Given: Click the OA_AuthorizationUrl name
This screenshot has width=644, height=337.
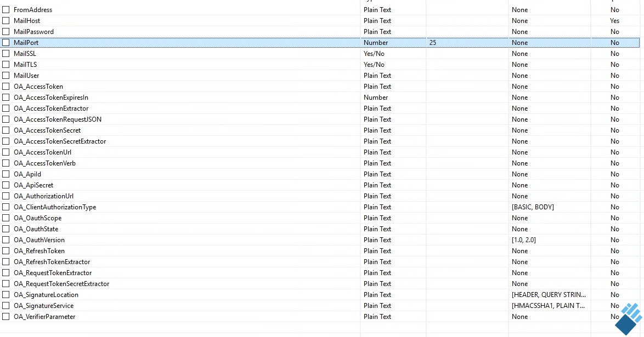Looking at the screenshot, I should pos(43,196).
